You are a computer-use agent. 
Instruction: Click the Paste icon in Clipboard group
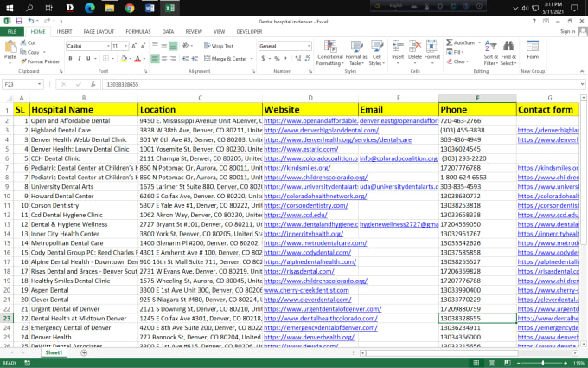click(x=10, y=48)
